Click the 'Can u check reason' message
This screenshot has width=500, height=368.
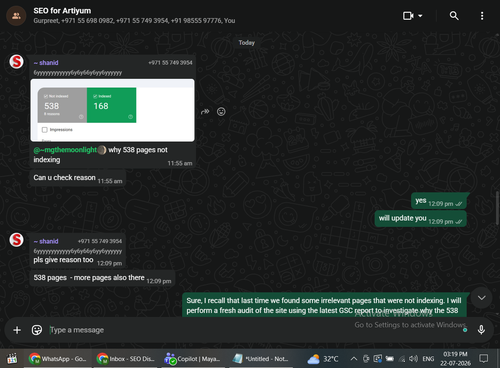pyautogui.click(x=78, y=178)
